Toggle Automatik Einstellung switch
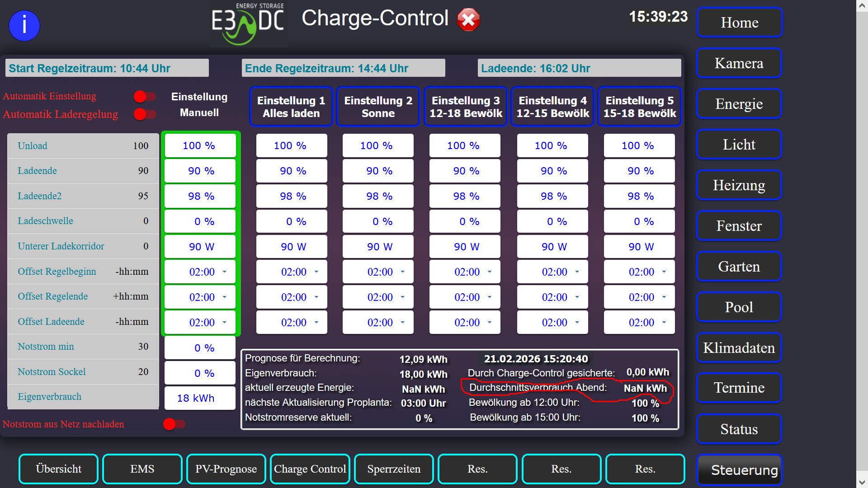 coord(145,96)
